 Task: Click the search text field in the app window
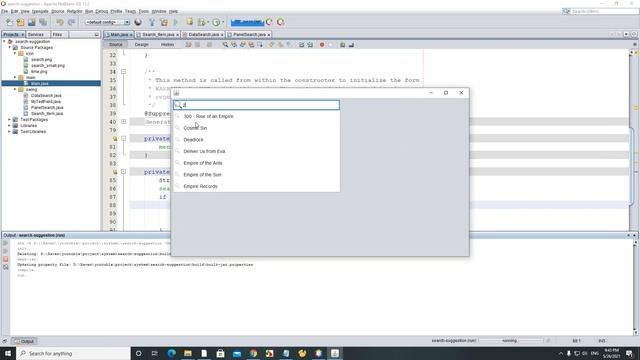256,105
